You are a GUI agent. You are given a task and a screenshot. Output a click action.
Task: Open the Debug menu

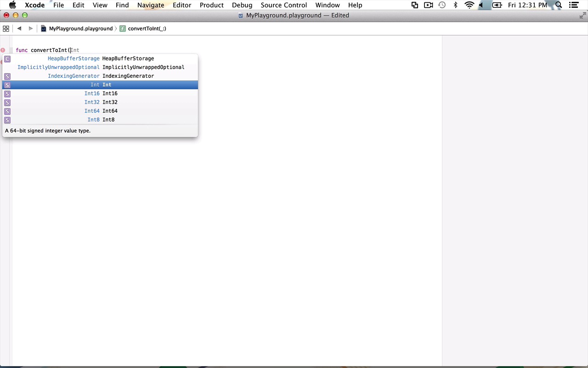click(x=242, y=5)
